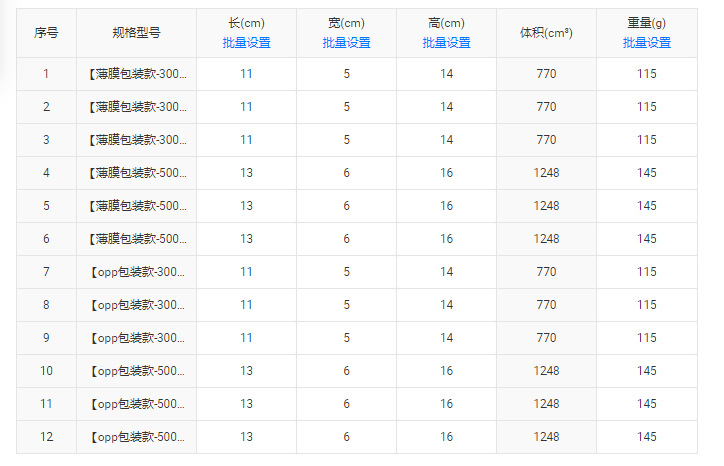Click sequence number 12
Image resolution: width=724 pixels, height=466 pixels.
pos(46,437)
